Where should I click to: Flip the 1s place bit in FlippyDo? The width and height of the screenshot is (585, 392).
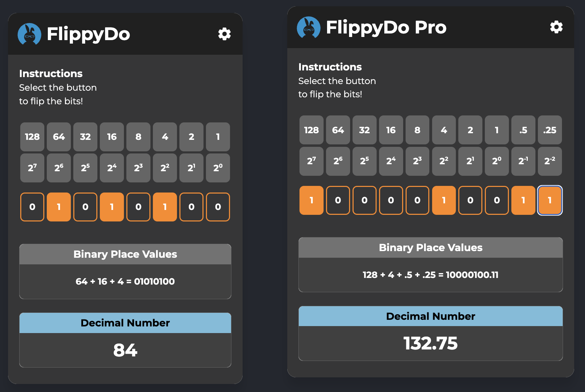pyautogui.click(x=218, y=207)
